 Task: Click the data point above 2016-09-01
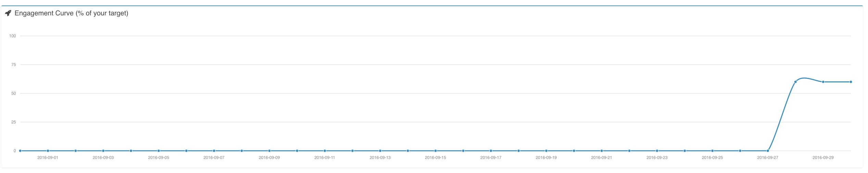click(48, 151)
